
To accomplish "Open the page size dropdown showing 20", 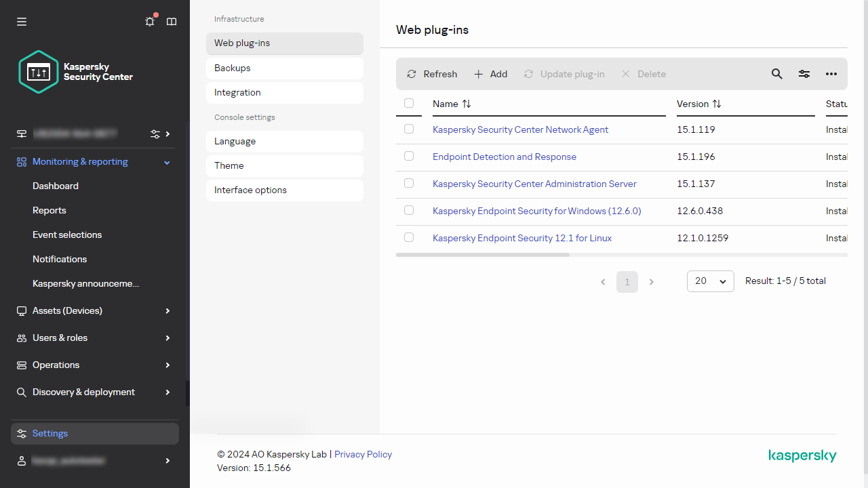I will [x=711, y=281].
